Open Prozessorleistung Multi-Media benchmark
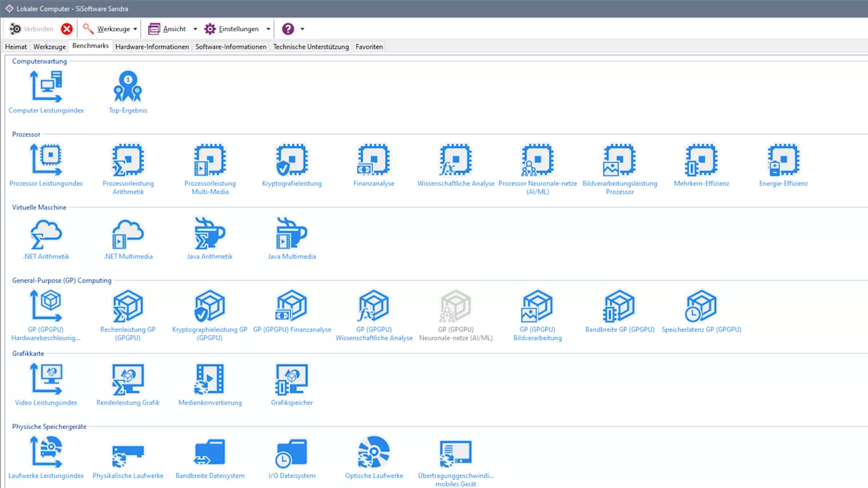This screenshot has height=488, width=868. click(210, 169)
